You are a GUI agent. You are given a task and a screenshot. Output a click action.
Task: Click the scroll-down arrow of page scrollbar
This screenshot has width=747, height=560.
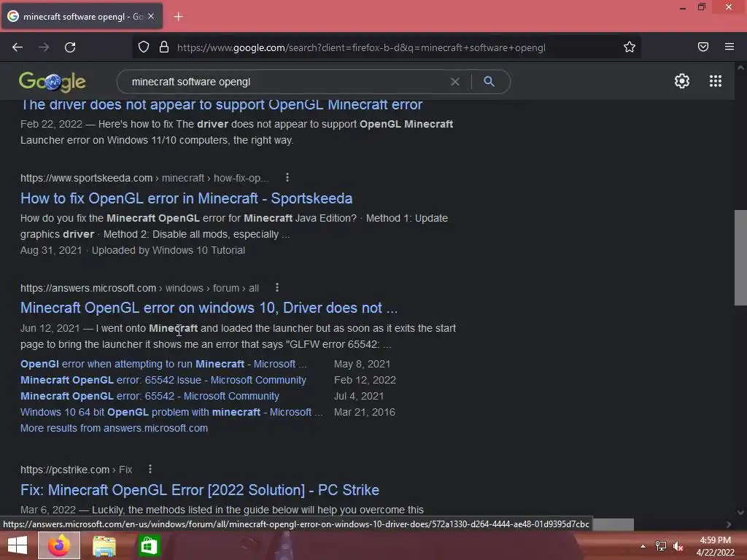(740, 513)
